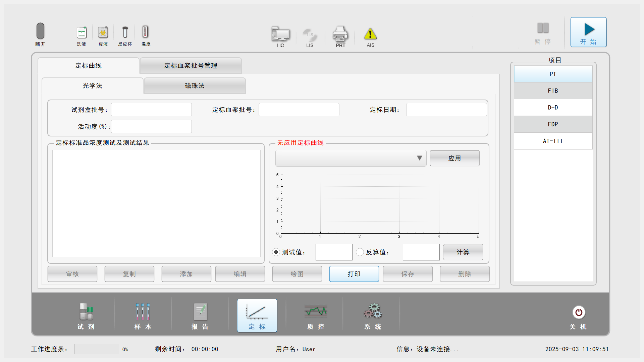Click the 活动度(%) input field
The height and width of the screenshot is (362, 644).
click(151, 126)
